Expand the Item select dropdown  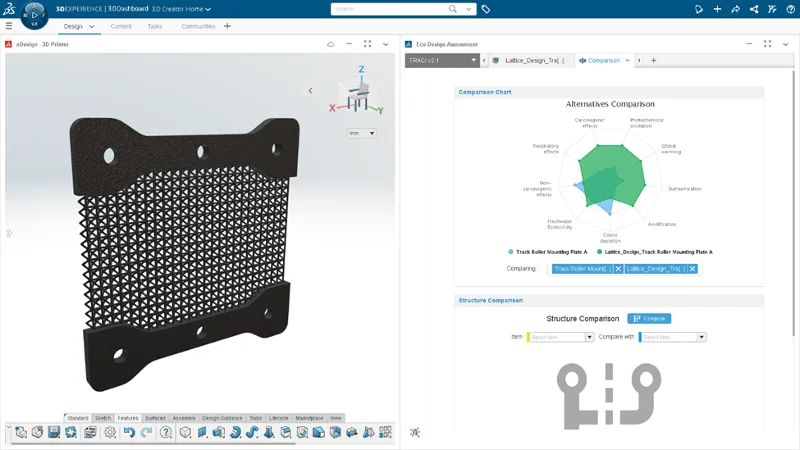tap(561, 337)
